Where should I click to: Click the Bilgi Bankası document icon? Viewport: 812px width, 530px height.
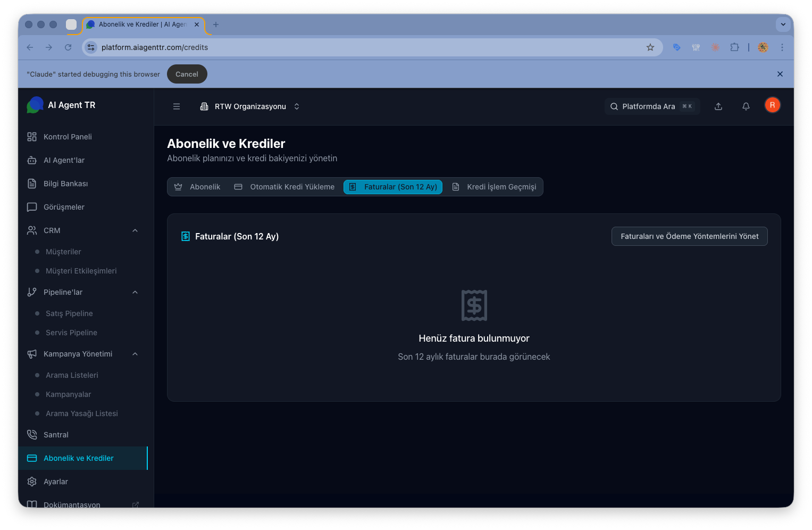[x=32, y=184]
